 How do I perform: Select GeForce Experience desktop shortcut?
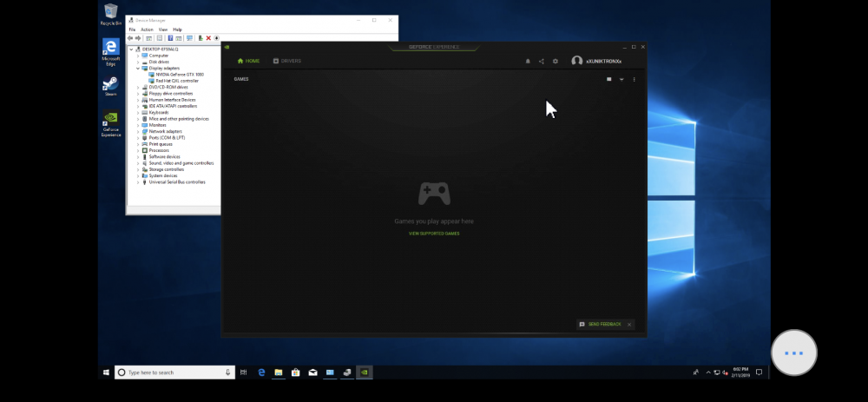pos(111,124)
